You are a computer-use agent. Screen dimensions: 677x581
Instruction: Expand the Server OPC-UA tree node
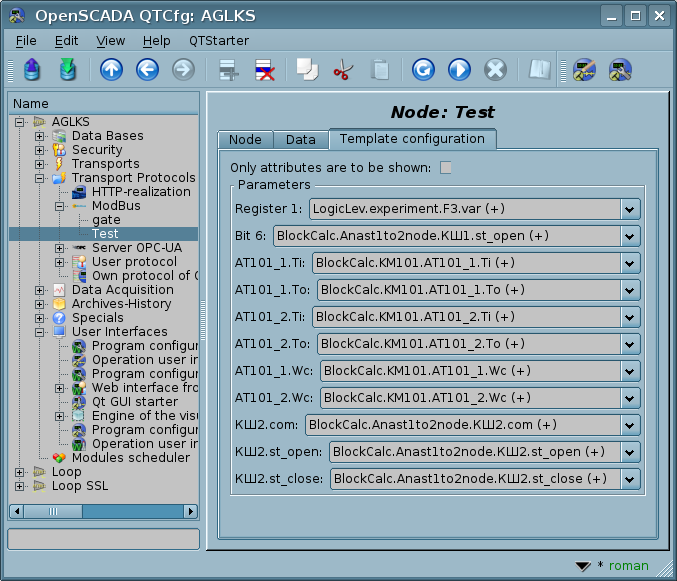coord(59,248)
